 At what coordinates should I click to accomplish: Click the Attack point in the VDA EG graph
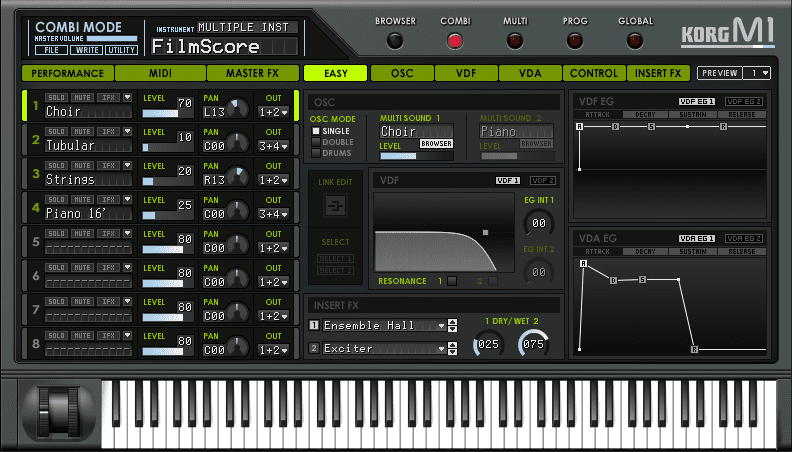point(583,263)
